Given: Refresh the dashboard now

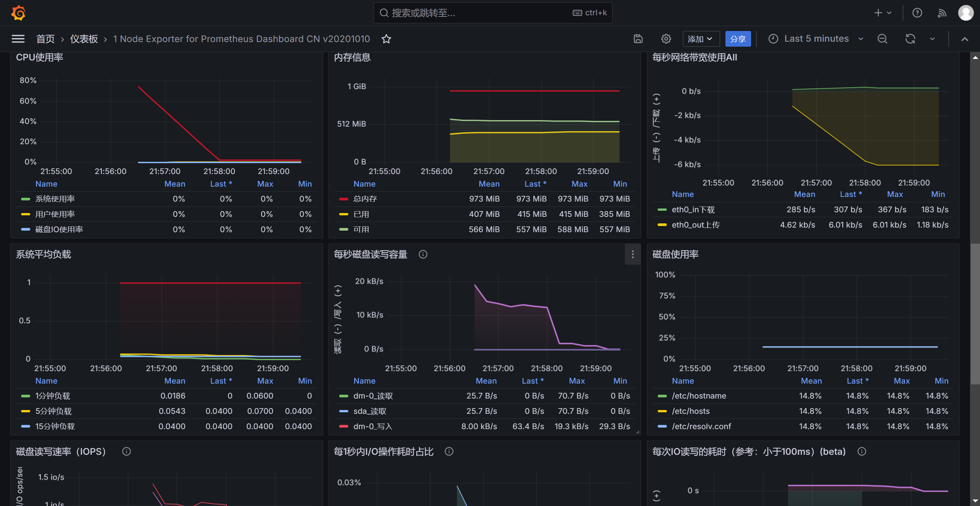Looking at the screenshot, I should click(910, 39).
